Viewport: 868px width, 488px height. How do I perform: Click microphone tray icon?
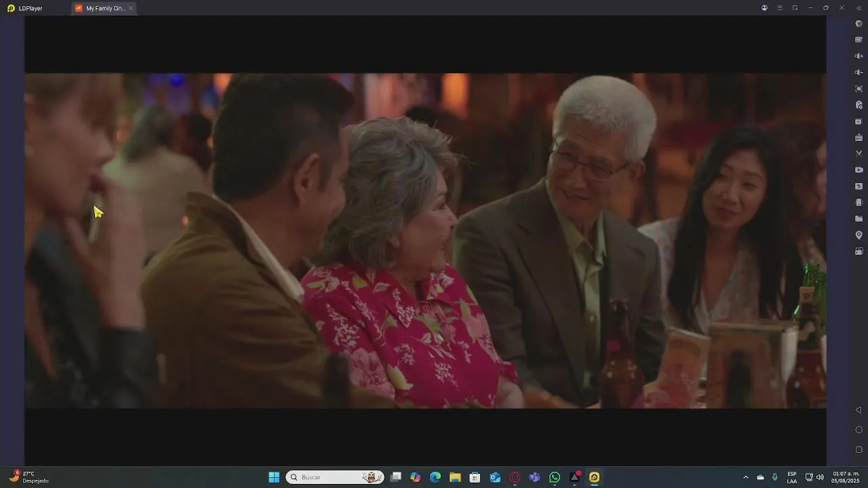[774, 477]
